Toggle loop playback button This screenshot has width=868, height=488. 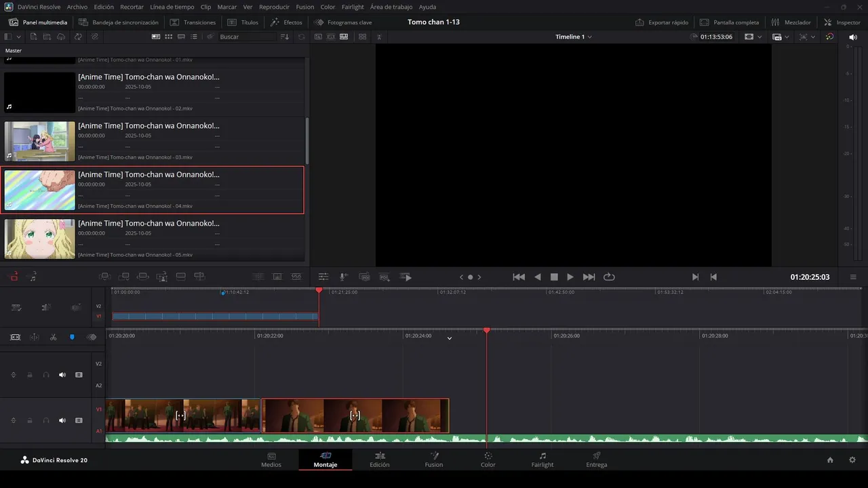pyautogui.click(x=609, y=277)
